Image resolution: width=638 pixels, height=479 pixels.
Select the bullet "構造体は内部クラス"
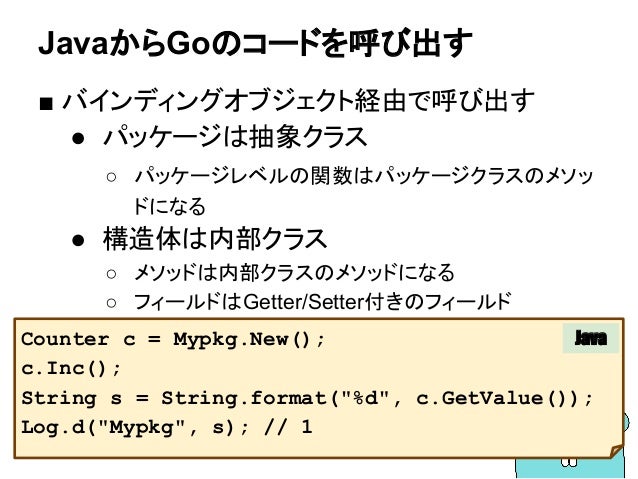[215, 238]
